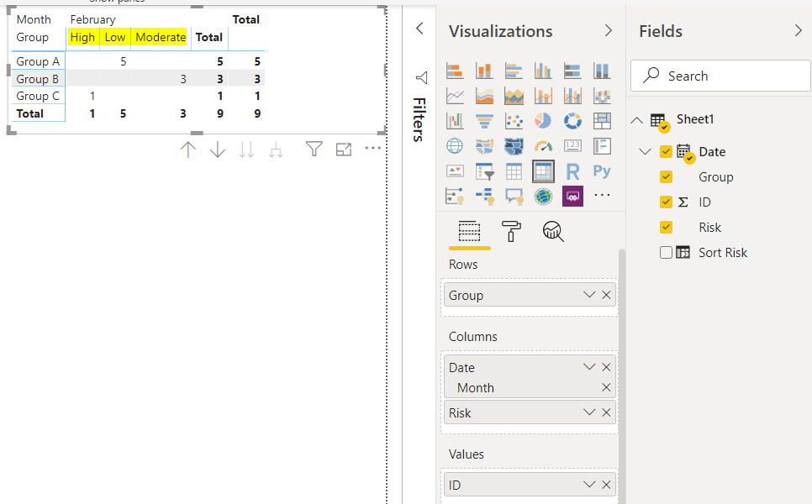Click the Fields search box

coord(721,76)
